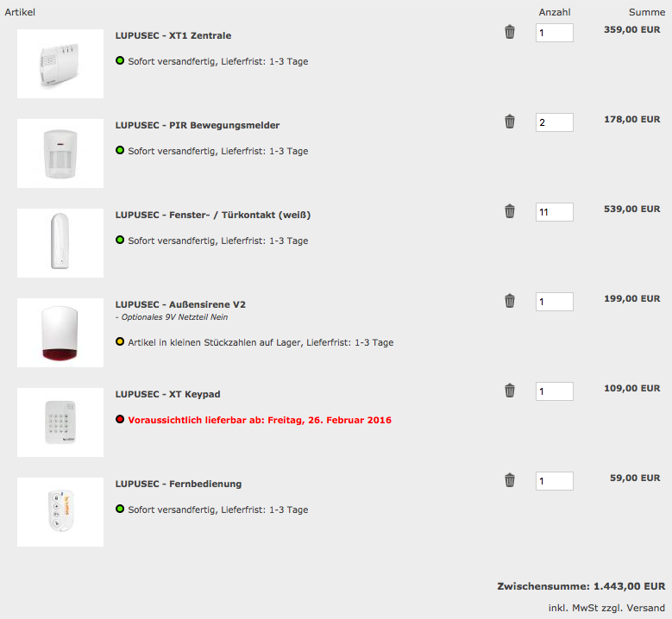Screen dimensions: 672x619
Task: Click the Außensirene V2 quantity input
Action: 554,302
